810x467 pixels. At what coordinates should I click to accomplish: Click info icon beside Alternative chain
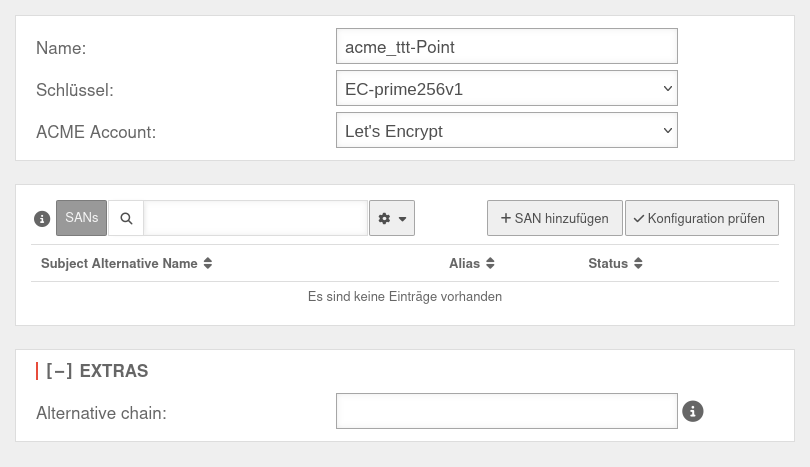pos(693,411)
